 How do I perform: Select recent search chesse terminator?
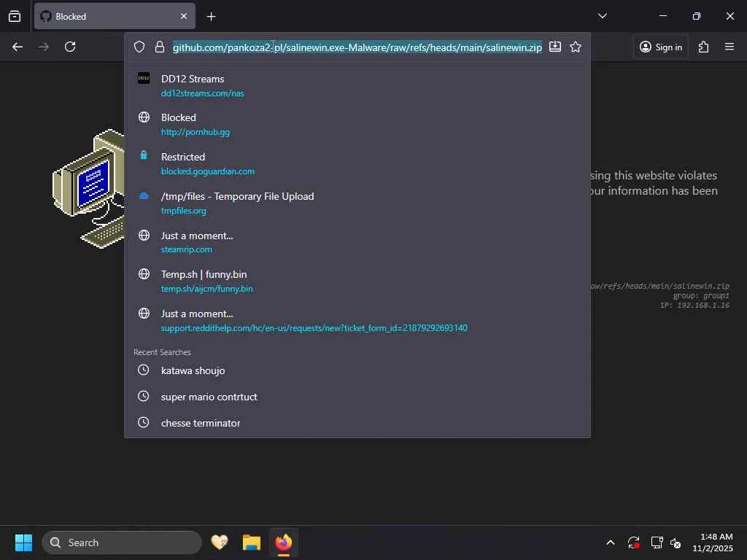(357, 423)
